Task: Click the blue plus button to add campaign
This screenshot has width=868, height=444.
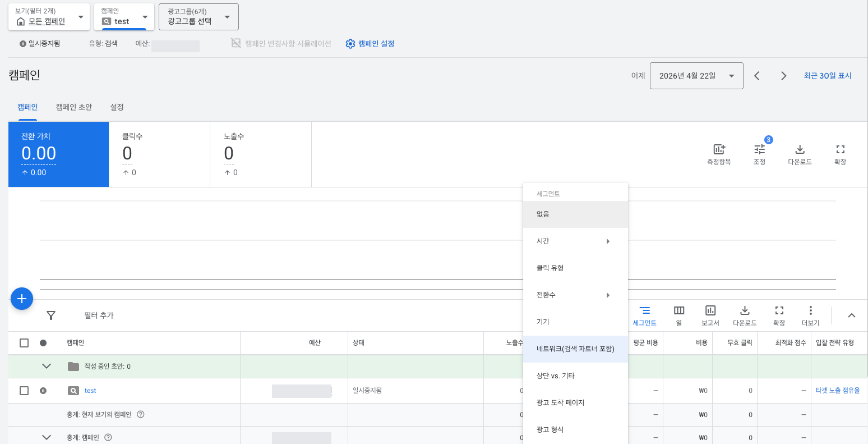Action: [x=22, y=299]
